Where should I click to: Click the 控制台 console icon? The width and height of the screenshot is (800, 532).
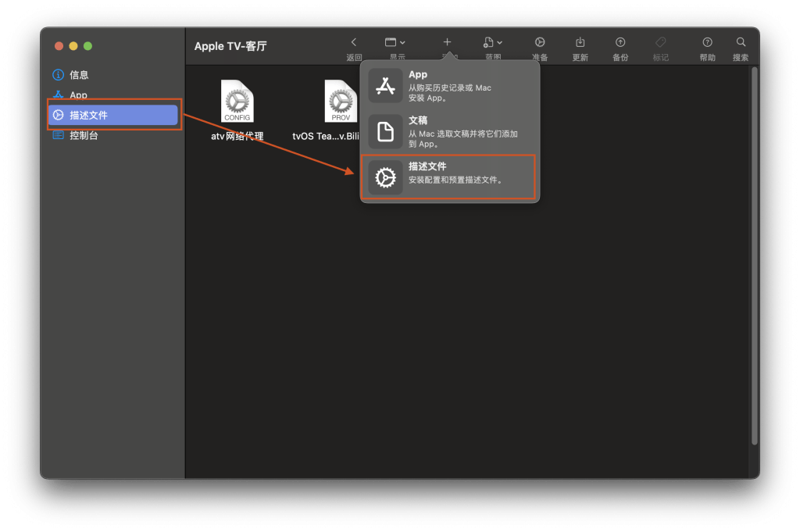(58, 135)
